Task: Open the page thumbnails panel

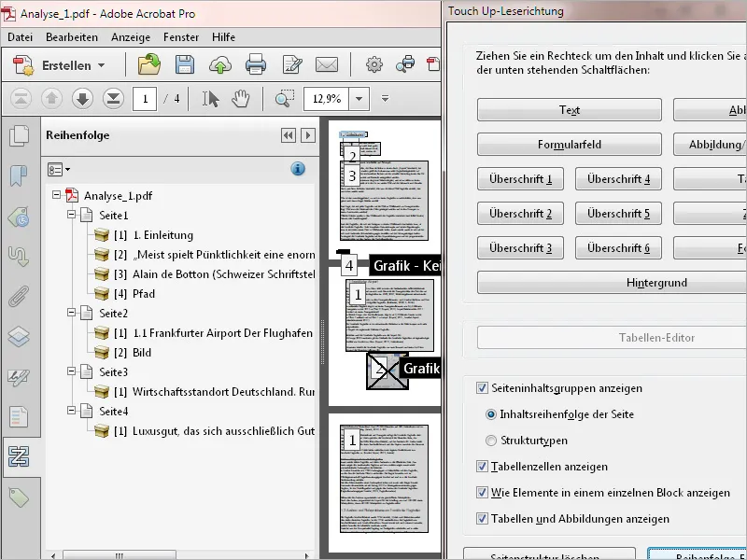Action: tap(19, 135)
